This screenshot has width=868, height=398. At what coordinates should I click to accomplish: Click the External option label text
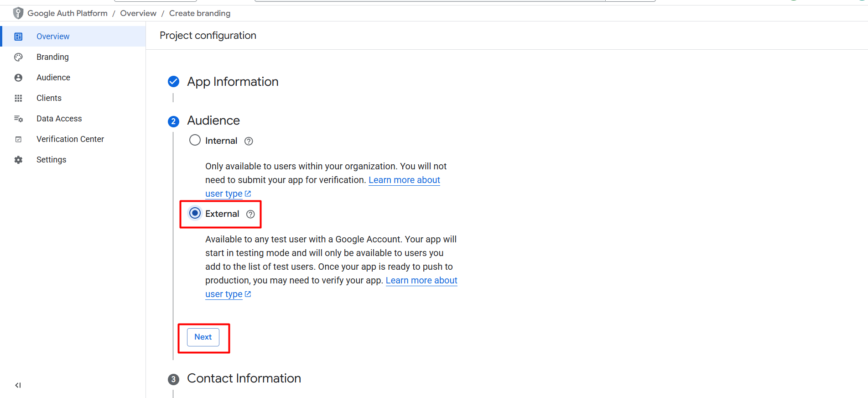(222, 214)
